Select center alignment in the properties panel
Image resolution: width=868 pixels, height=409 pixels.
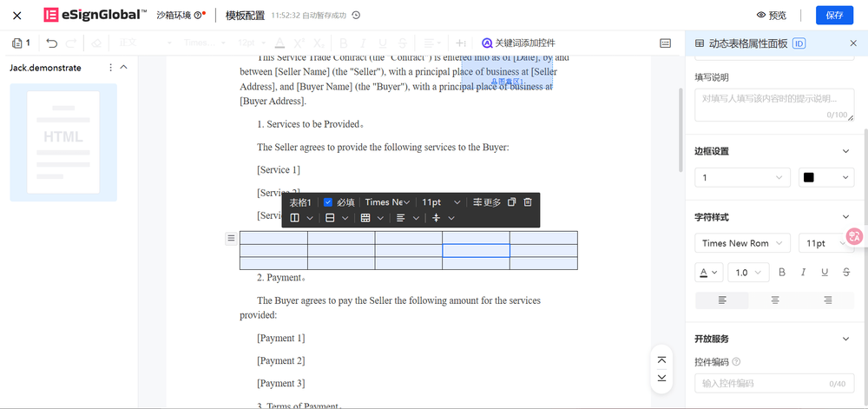tap(775, 300)
